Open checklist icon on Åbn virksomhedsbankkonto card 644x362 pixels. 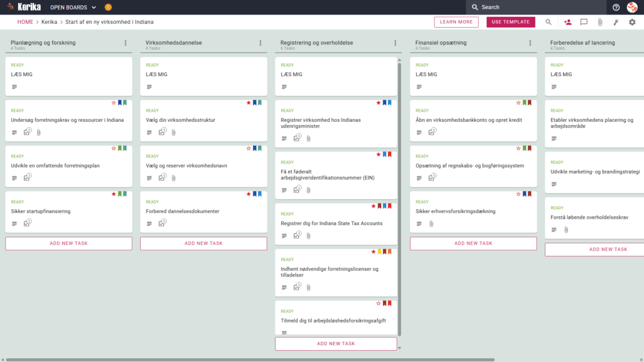(x=431, y=132)
